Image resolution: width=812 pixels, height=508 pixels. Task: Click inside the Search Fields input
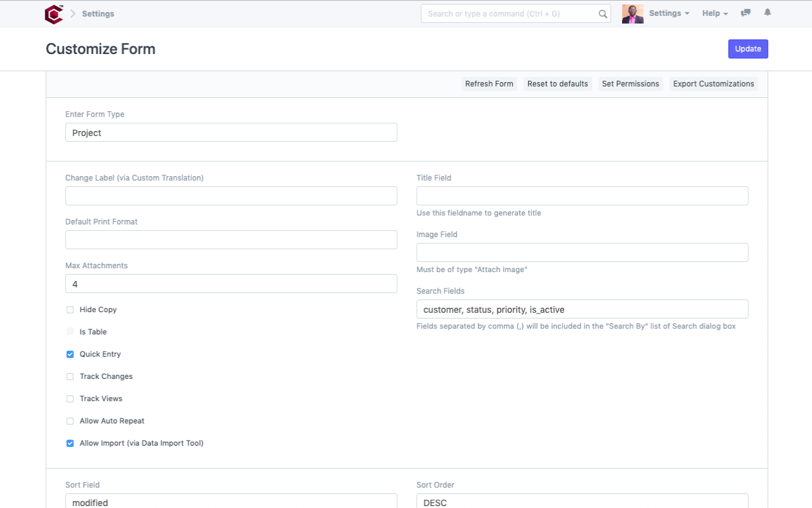[x=582, y=309]
